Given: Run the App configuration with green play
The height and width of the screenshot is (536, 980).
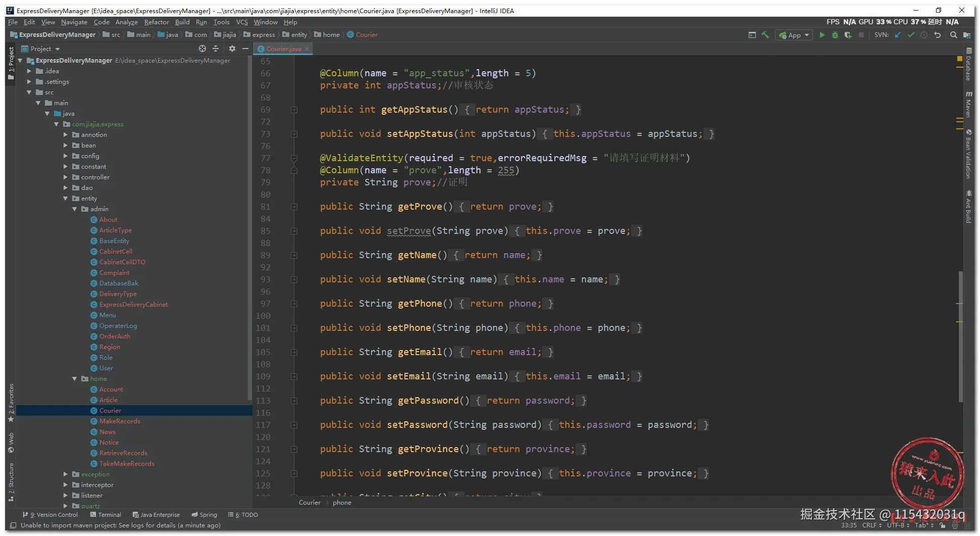Looking at the screenshot, I should point(822,35).
